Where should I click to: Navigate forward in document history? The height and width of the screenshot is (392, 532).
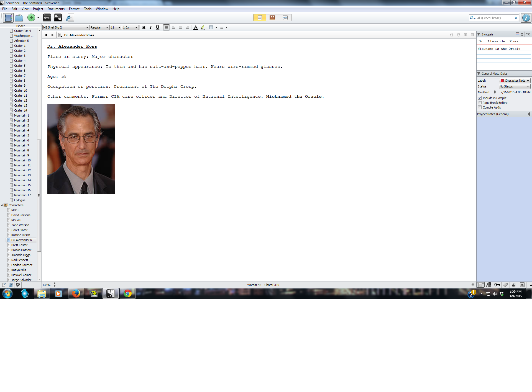pos(52,35)
